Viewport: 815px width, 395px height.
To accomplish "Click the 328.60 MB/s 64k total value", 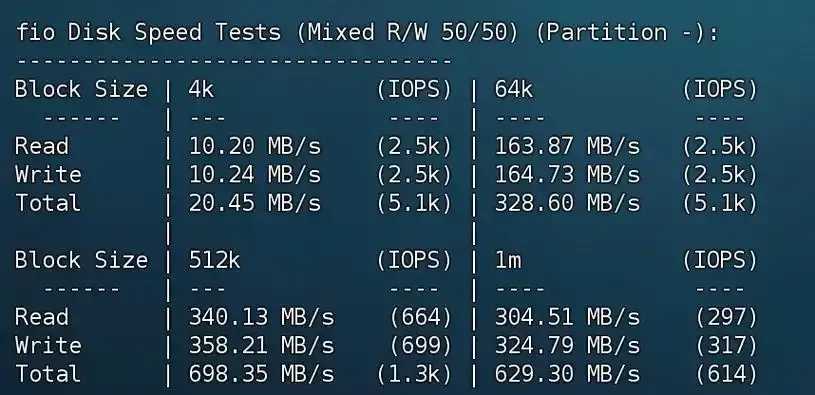I will (567, 203).
